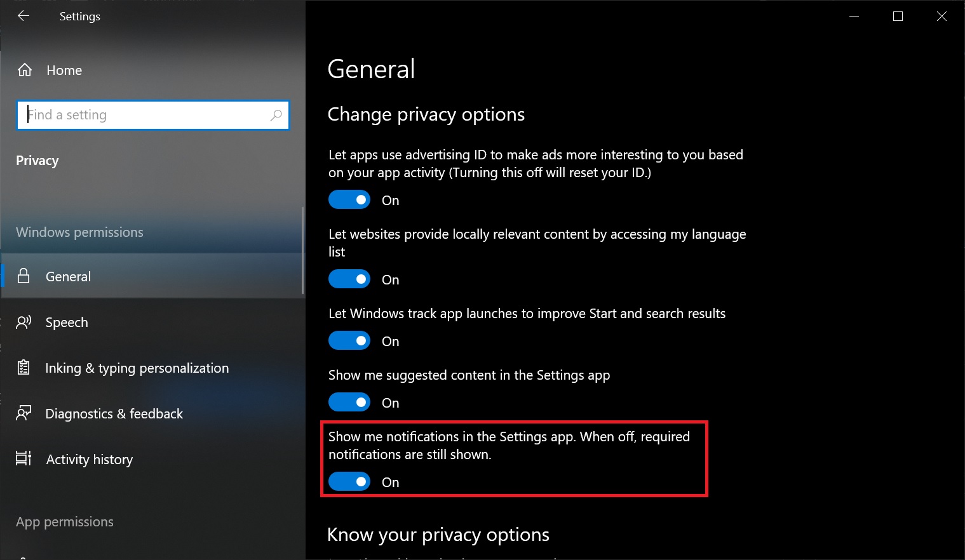Click the Home house icon

[x=25, y=70]
